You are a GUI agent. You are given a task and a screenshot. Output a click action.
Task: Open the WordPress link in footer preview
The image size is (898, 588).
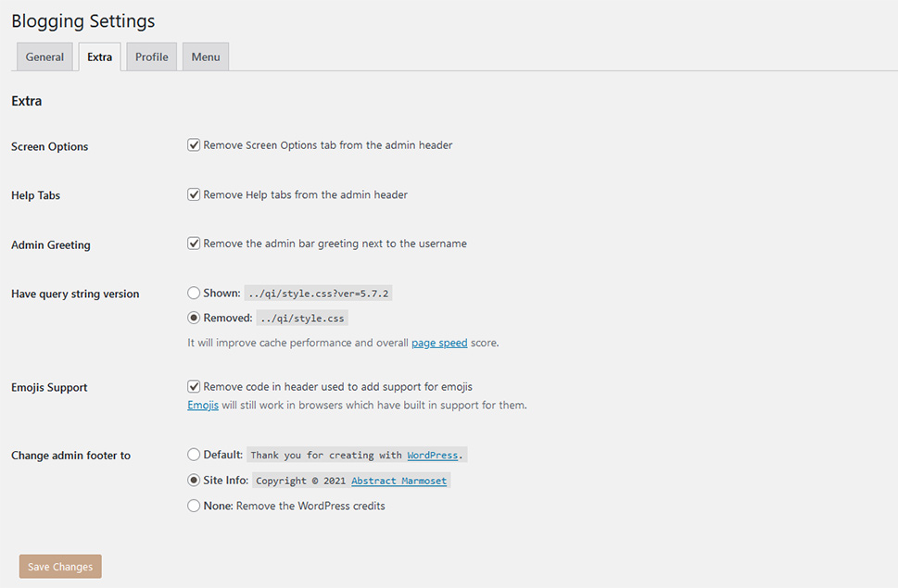[433, 456]
